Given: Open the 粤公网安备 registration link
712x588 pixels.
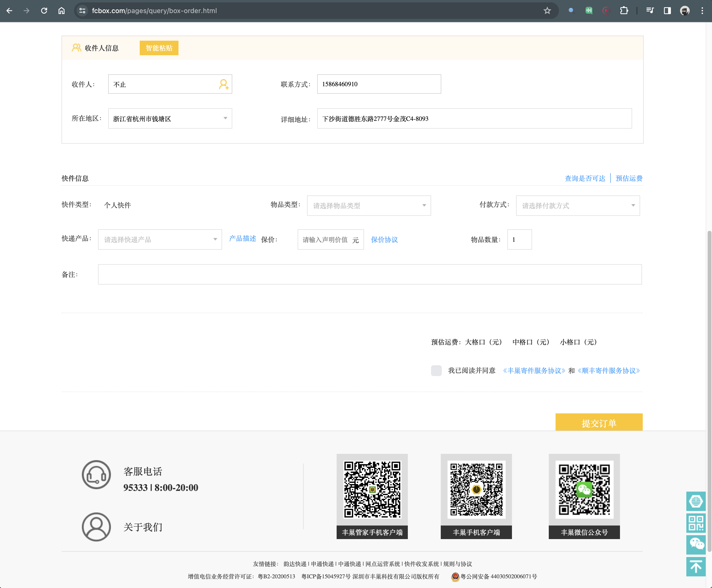Looking at the screenshot, I should coord(499,576).
